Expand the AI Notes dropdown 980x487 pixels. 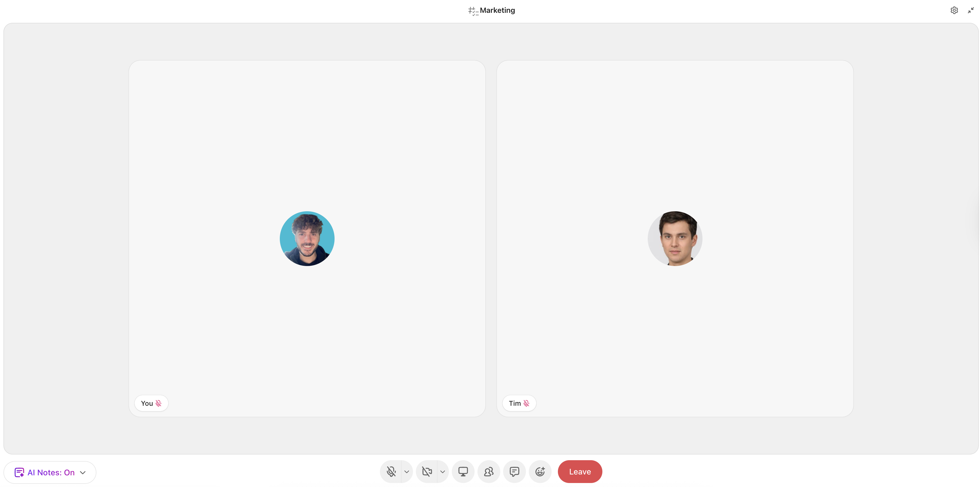83,472
